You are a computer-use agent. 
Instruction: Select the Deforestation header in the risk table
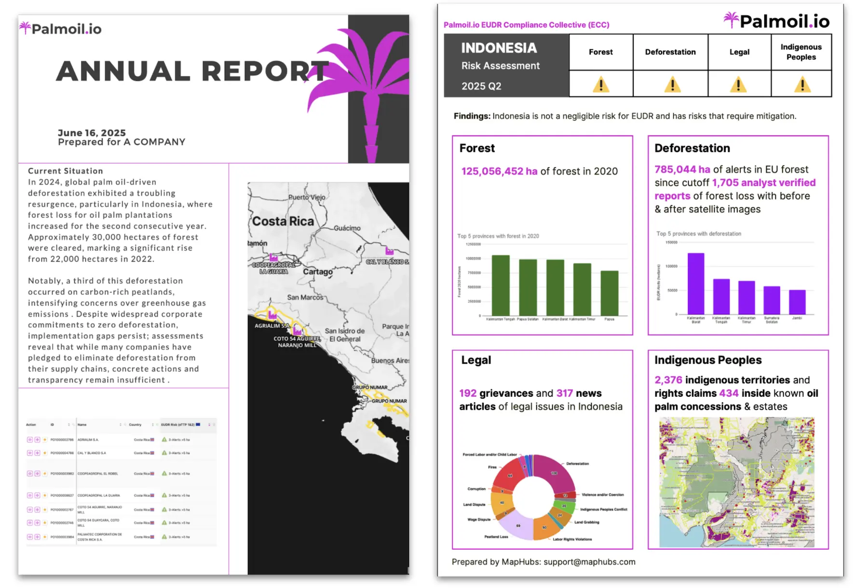tap(670, 52)
